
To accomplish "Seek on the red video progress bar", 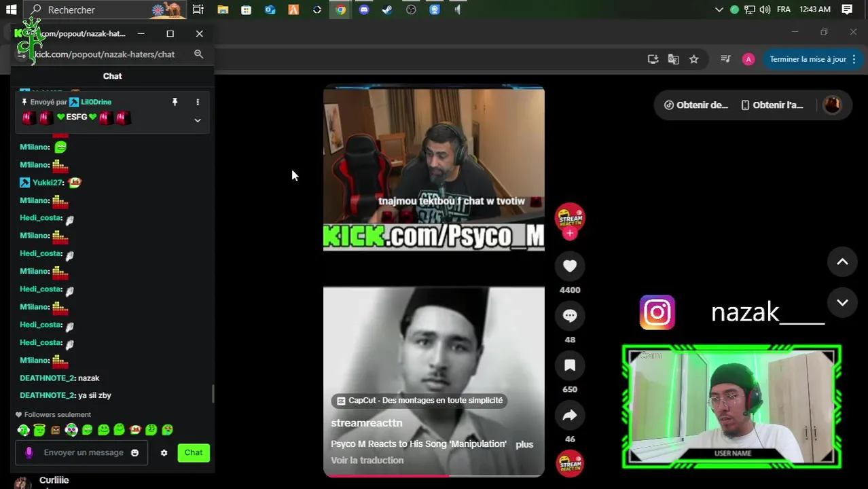I will (x=433, y=475).
